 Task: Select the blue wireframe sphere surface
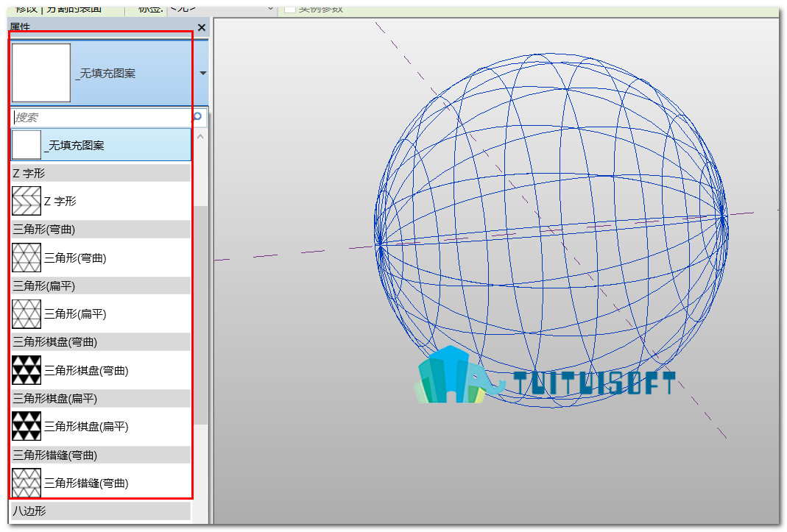551,230
